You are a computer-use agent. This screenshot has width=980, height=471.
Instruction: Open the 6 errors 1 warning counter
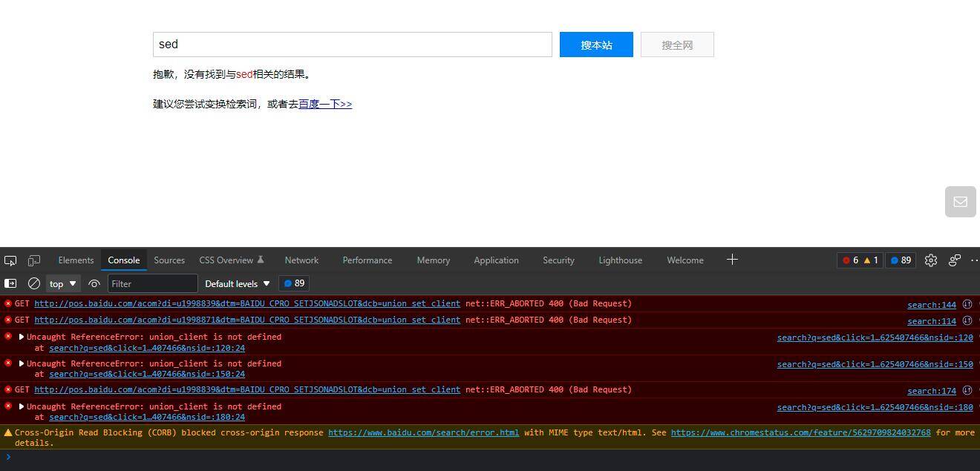click(860, 260)
